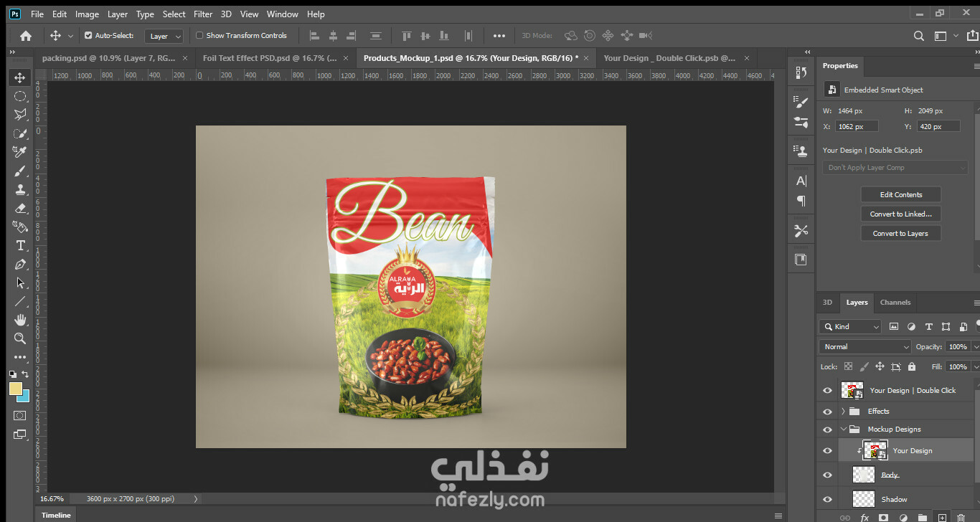Toggle Quick Mask mode icon
Viewport: 980px width, 522px height.
[20, 415]
